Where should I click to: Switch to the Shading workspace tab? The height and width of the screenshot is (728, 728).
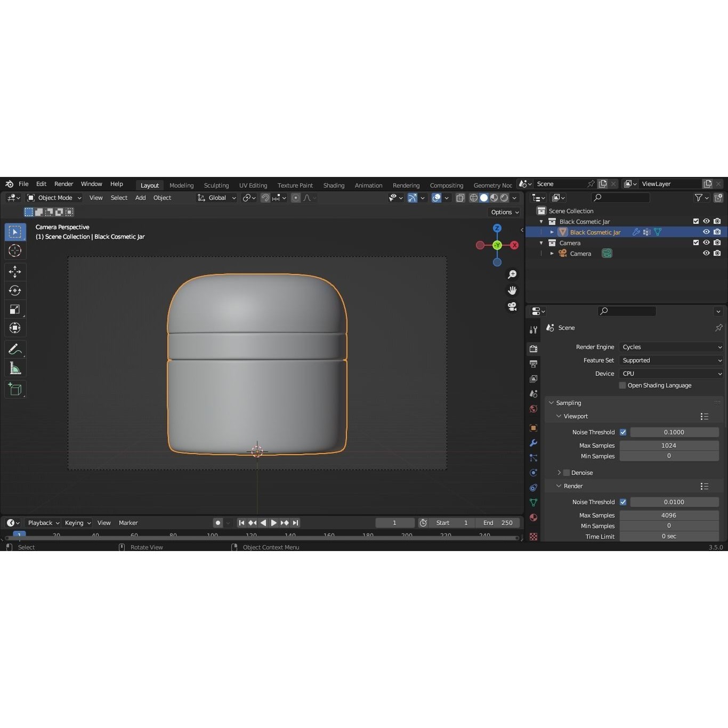(x=334, y=185)
